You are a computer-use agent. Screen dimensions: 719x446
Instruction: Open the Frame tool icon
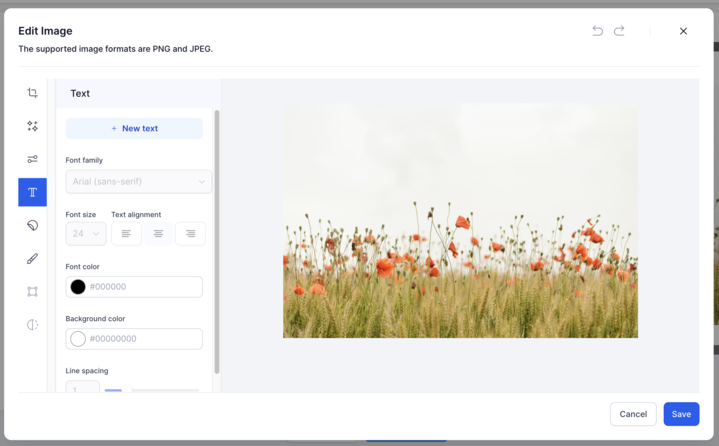pyautogui.click(x=32, y=292)
